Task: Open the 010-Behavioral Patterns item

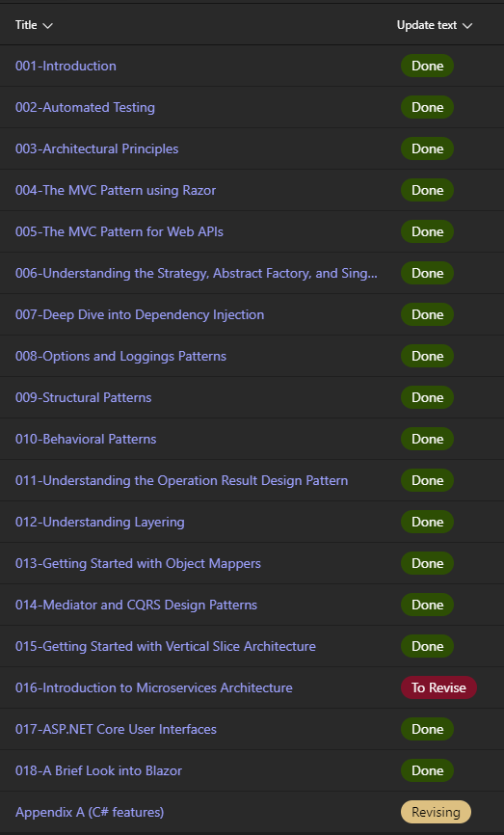Action: tap(86, 440)
